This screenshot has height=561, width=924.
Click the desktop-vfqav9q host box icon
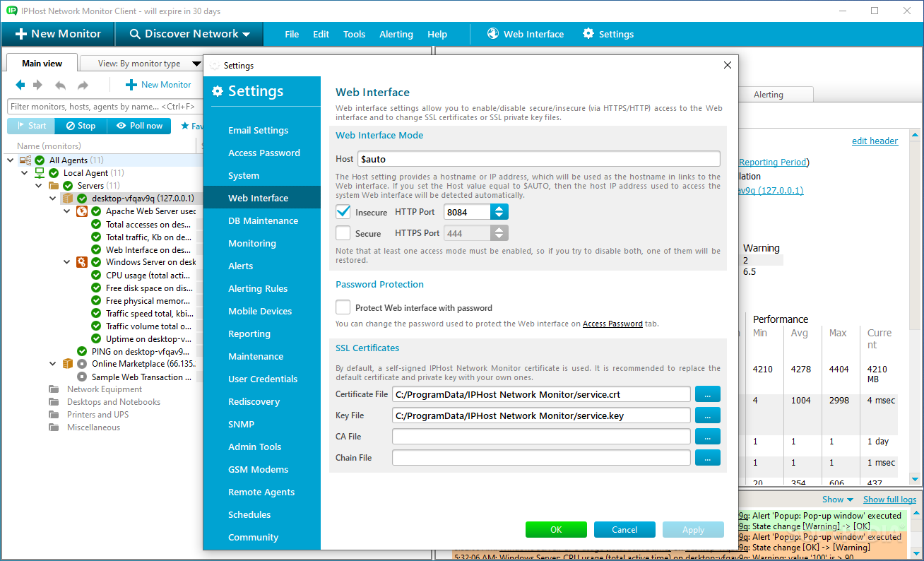click(x=68, y=199)
